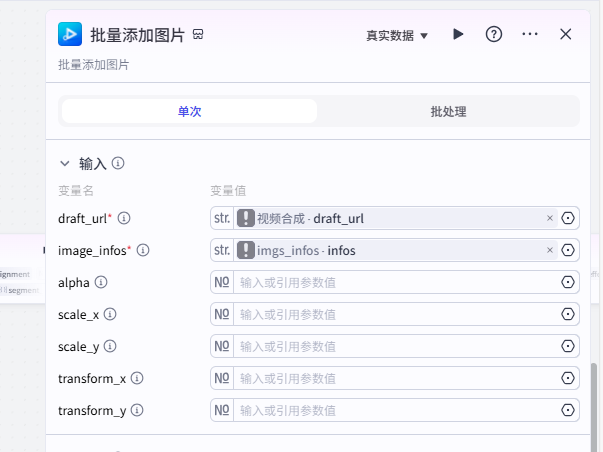Open the three-dots more options menu
Viewport: 603px width, 452px height.
[530, 34]
